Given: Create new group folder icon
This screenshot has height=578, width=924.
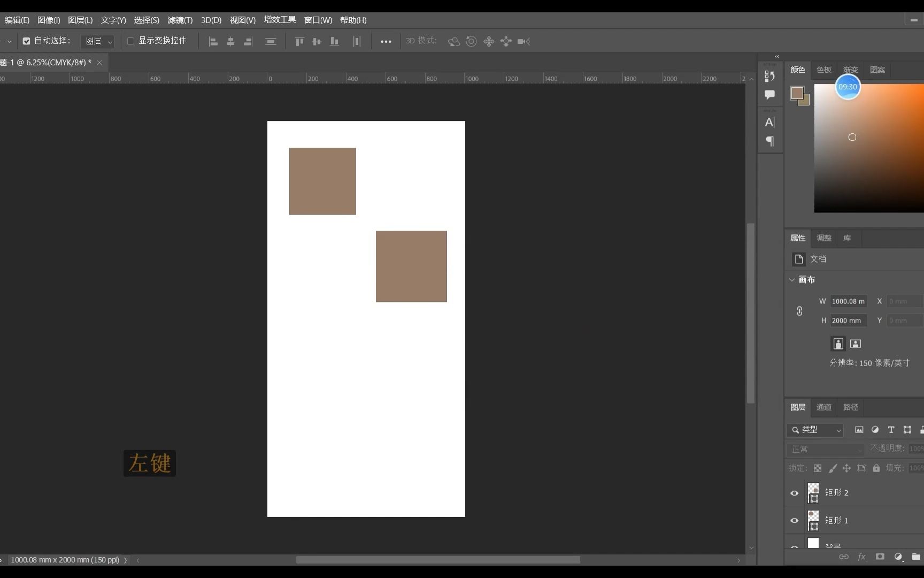Looking at the screenshot, I should coord(916,557).
